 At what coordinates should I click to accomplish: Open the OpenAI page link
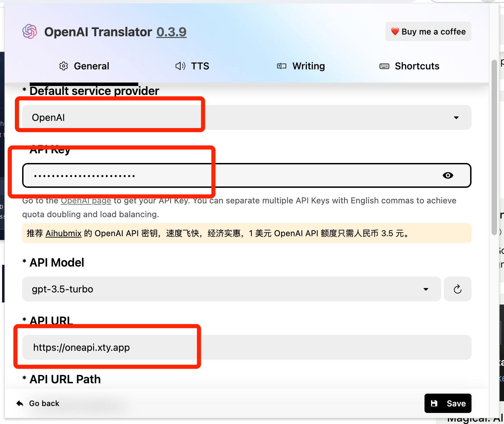[x=86, y=200]
